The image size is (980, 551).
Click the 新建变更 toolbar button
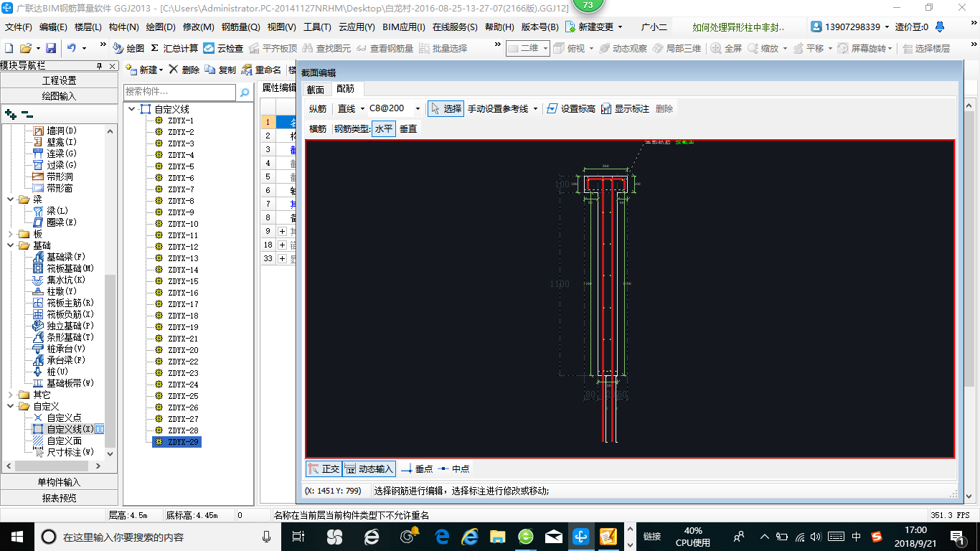pos(594,27)
